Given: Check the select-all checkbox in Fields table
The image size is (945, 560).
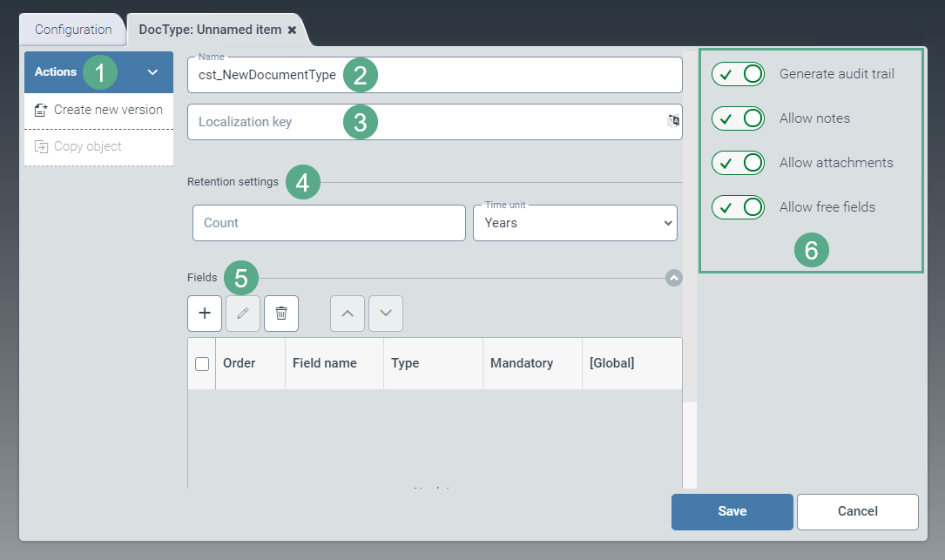Looking at the screenshot, I should 202,364.
